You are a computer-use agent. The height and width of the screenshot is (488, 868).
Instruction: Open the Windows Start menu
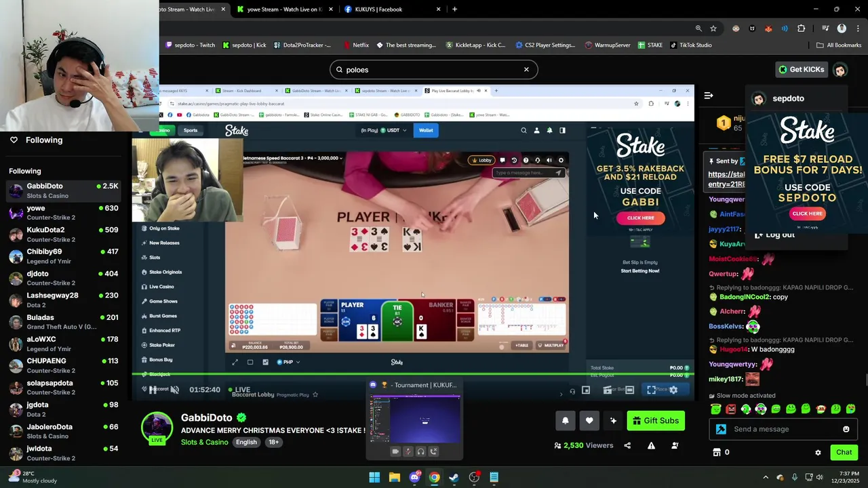(374, 477)
